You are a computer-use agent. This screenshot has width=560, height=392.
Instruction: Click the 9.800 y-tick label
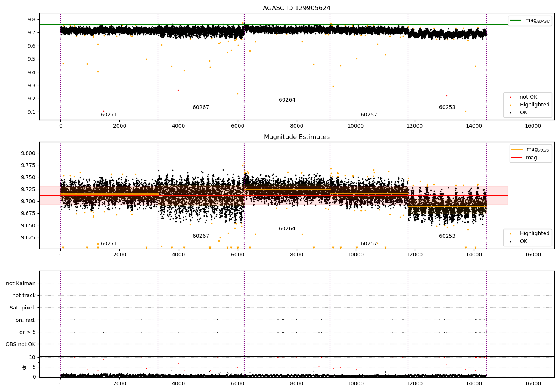[28, 153]
